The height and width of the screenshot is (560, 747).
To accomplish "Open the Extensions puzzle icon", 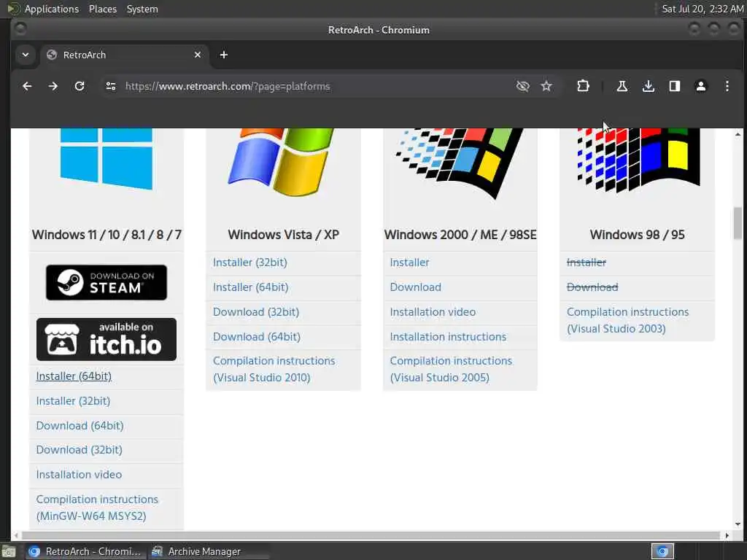I will [583, 86].
